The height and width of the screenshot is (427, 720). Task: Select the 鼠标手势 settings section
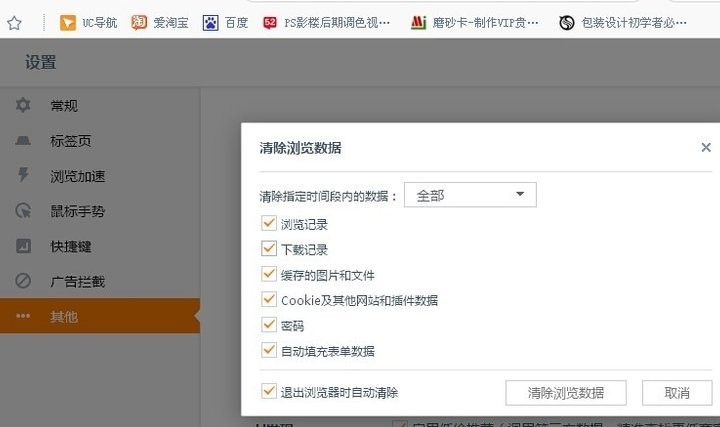click(100, 211)
